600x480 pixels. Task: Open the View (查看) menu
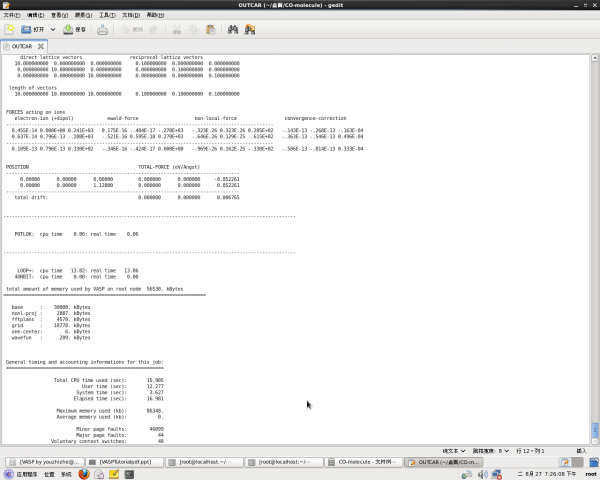click(x=59, y=15)
